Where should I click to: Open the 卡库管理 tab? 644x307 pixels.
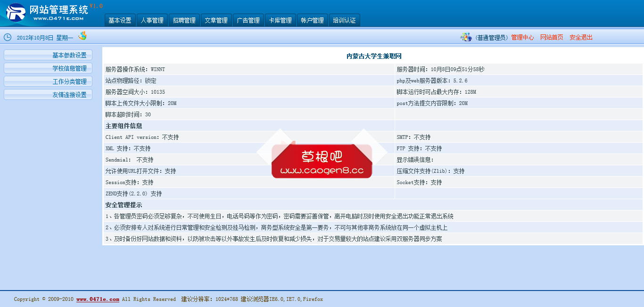tap(280, 20)
